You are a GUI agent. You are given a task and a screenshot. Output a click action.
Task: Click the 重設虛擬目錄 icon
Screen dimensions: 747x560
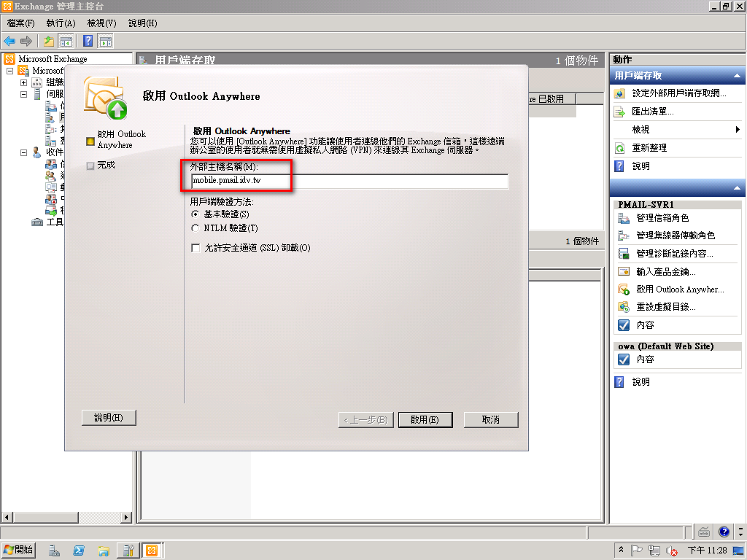click(624, 307)
